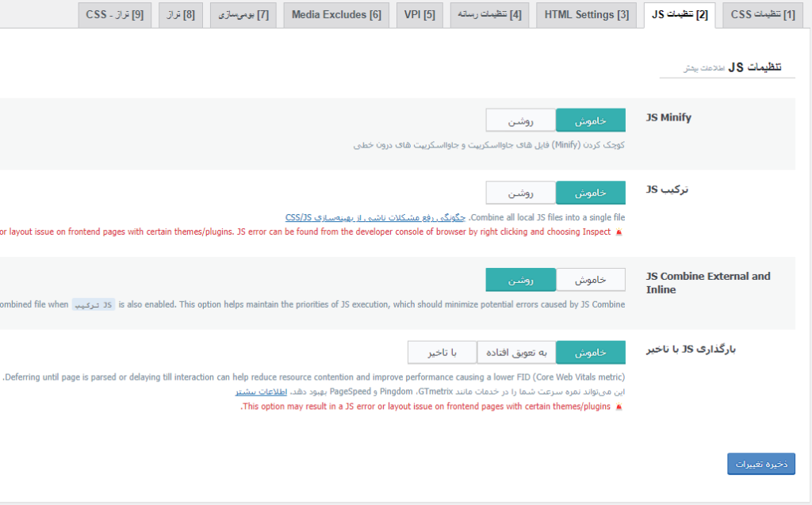Select the با تاخیر JS loading option

coord(442,352)
